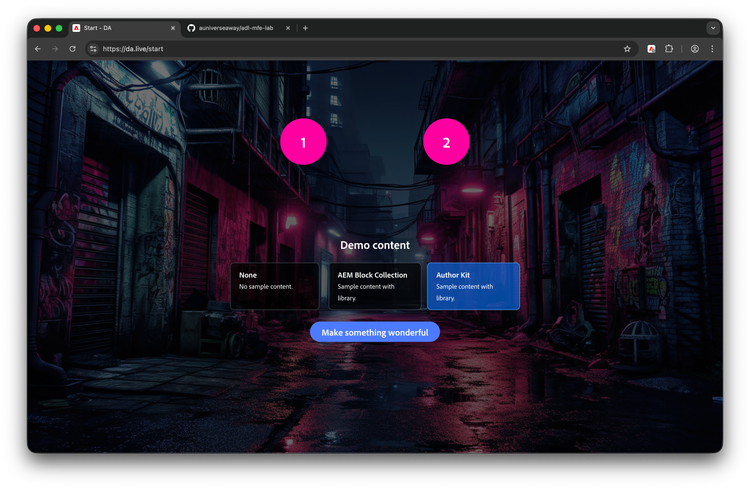The width and height of the screenshot is (750, 489).
Task: Open the user profile icon
Action: coord(695,48)
